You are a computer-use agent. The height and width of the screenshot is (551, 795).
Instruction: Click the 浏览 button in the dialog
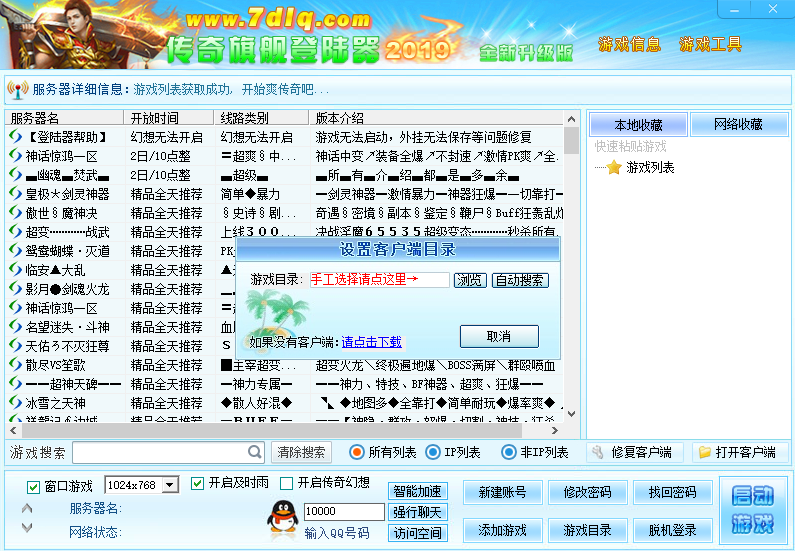tap(469, 280)
